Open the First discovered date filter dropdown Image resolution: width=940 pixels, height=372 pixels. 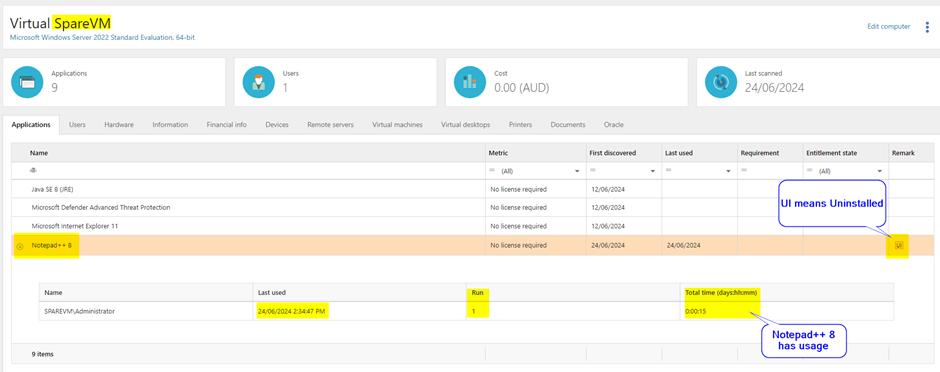653,171
